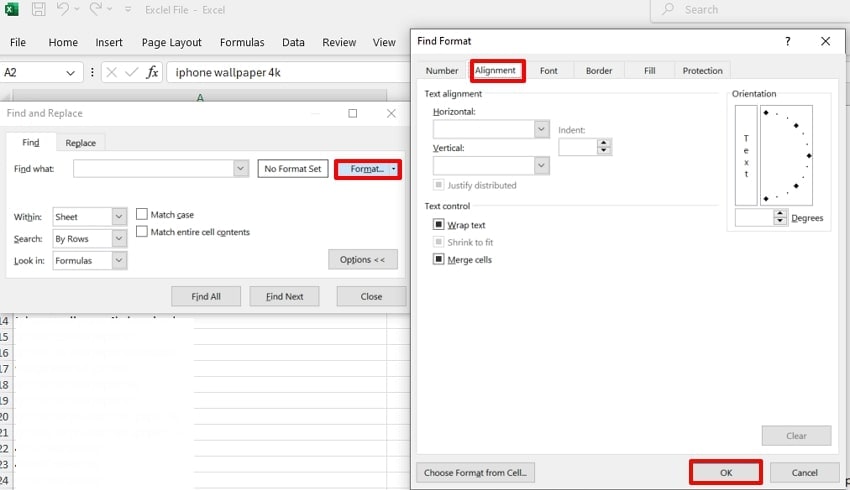Increase Degrees with spinner up arrow
850x490 pixels.
780,214
